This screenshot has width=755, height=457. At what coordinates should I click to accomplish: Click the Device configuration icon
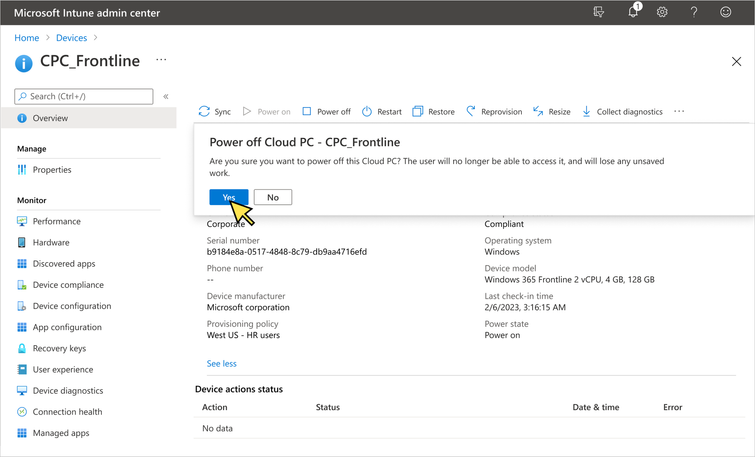(22, 306)
